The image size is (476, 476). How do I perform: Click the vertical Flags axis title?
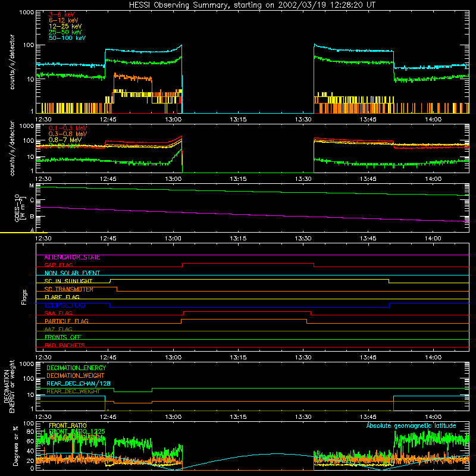(x=24, y=297)
